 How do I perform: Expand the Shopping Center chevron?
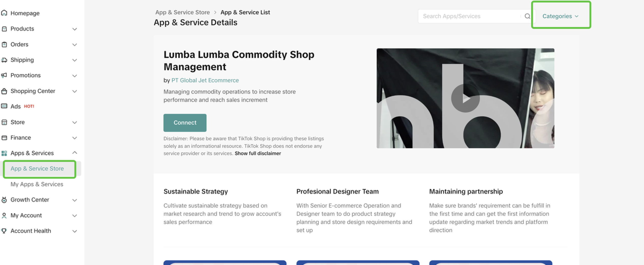pyautogui.click(x=74, y=91)
